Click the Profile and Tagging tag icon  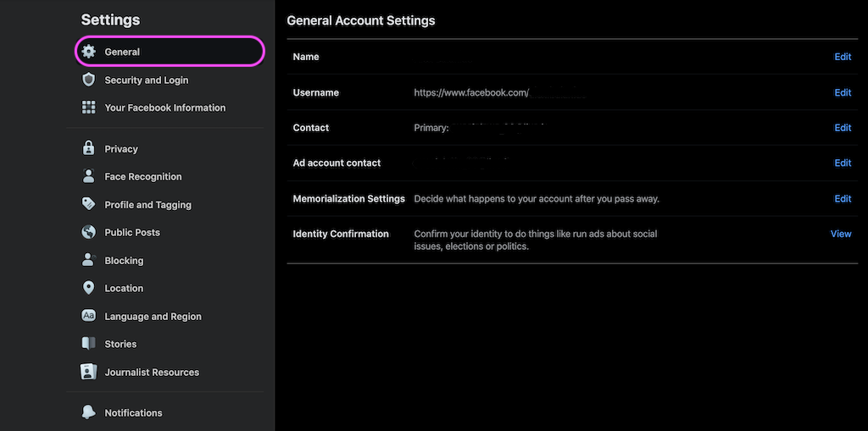coord(88,204)
